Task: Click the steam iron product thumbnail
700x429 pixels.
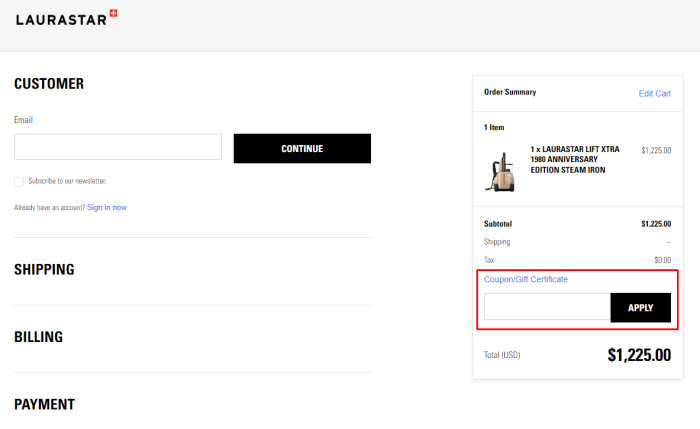Action: click(500, 172)
